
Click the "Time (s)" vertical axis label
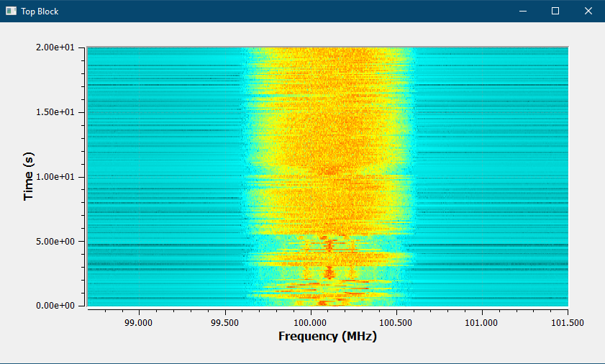pos(29,176)
